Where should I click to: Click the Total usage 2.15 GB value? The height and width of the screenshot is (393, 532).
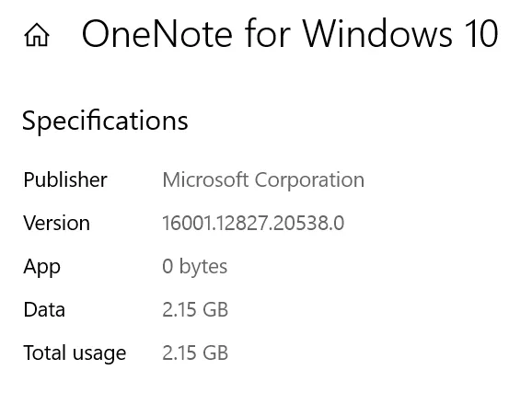[x=195, y=353]
